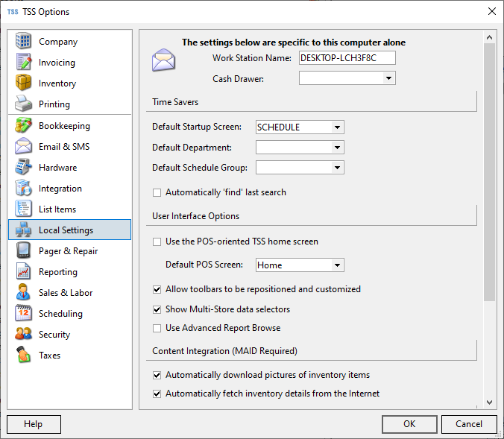Enable Automatically 'find' last search
The height and width of the screenshot is (439, 504).
[x=157, y=192]
